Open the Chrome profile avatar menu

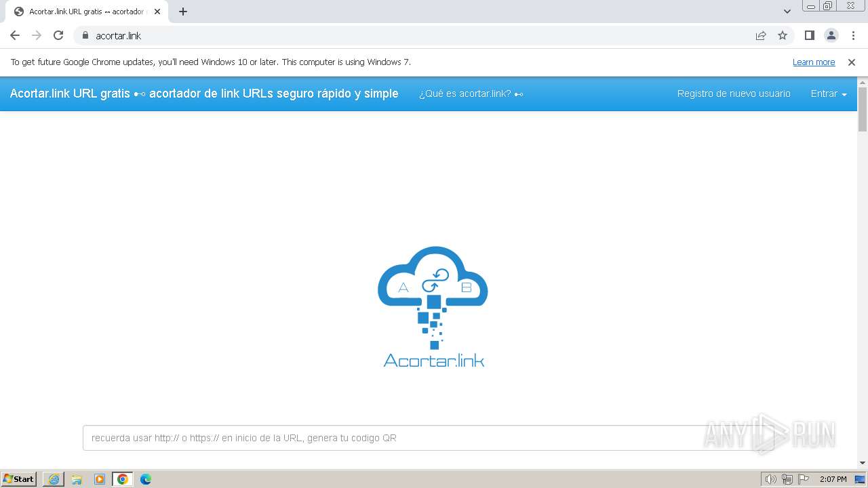point(831,35)
